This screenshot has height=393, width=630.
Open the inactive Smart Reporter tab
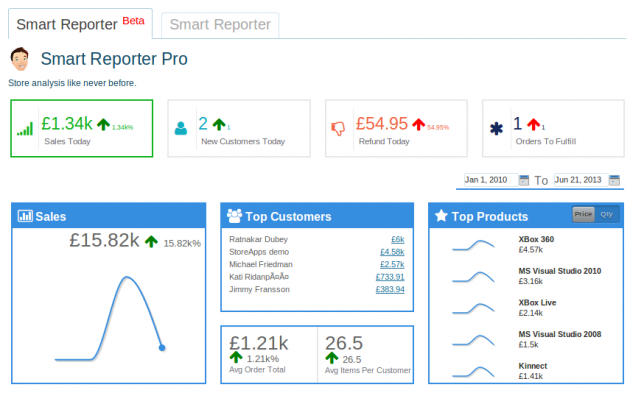pyautogui.click(x=220, y=25)
